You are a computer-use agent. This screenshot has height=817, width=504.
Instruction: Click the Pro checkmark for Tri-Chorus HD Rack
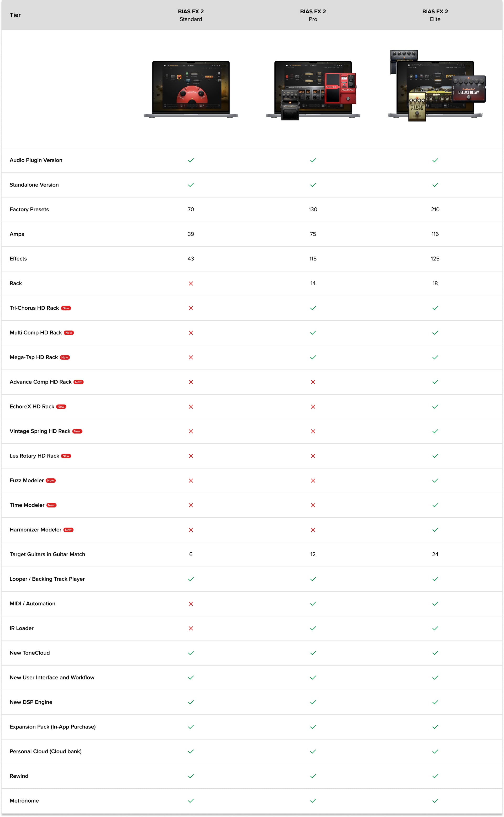pyautogui.click(x=313, y=308)
